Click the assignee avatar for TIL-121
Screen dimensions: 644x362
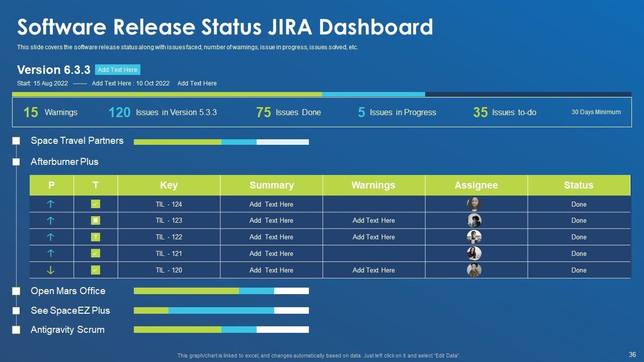click(474, 253)
